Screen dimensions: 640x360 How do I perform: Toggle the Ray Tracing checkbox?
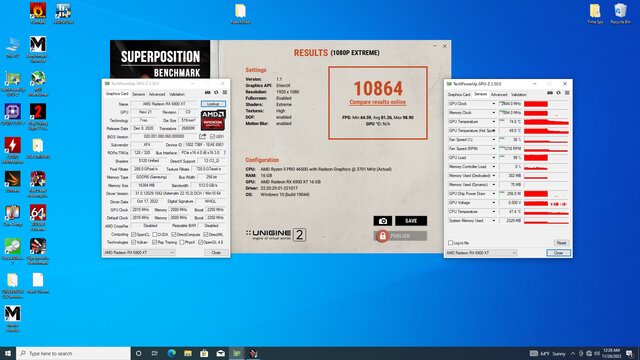(155, 242)
